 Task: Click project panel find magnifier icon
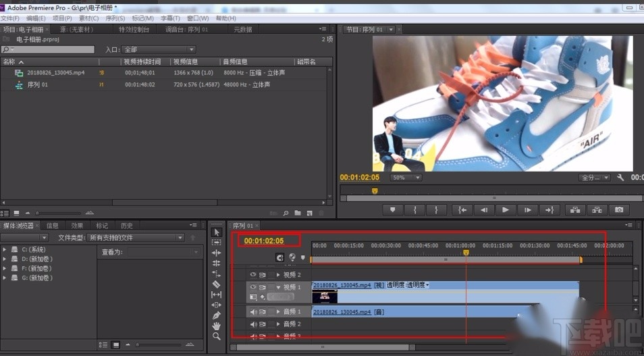point(286,213)
